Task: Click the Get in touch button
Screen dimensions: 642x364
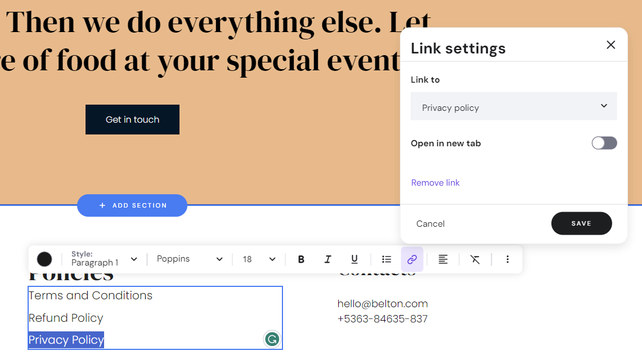Action: (x=132, y=120)
